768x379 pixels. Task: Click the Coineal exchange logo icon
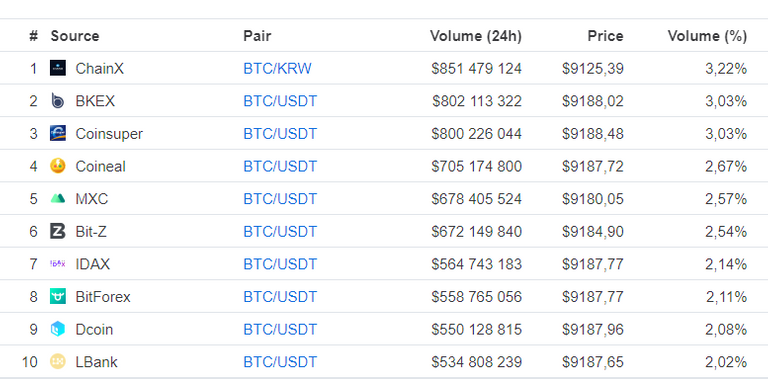[58, 166]
